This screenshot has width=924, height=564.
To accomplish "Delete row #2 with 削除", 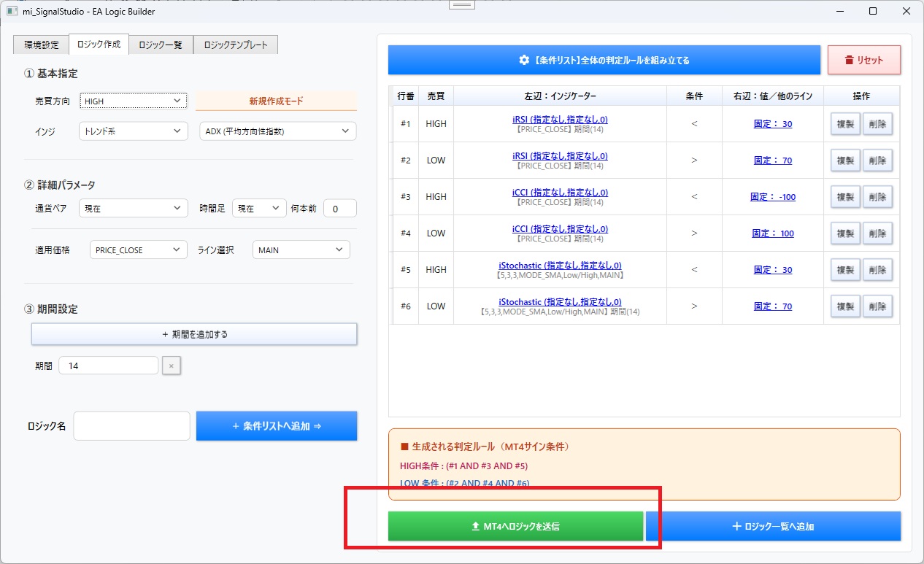I will pos(877,161).
